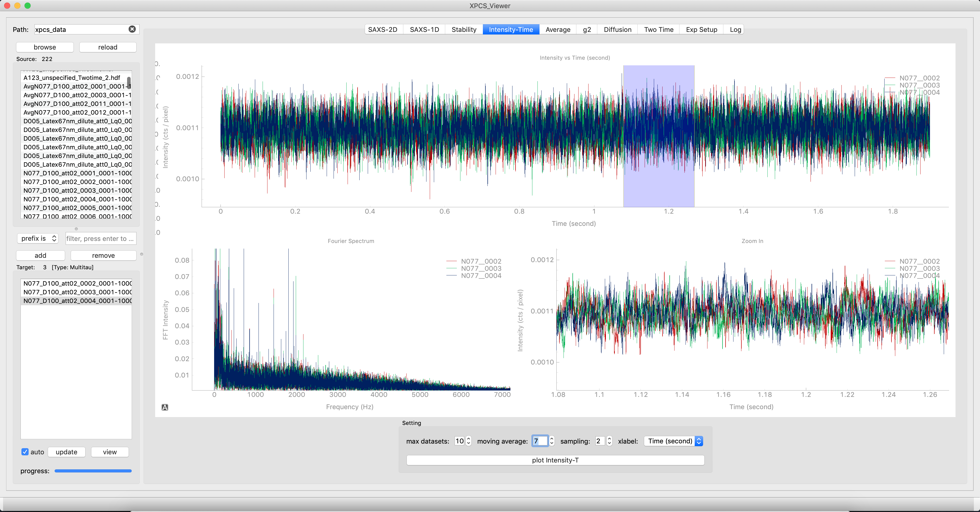The image size is (980, 512).
Task: Open the g2 tab
Action: [x=587, y=29]
